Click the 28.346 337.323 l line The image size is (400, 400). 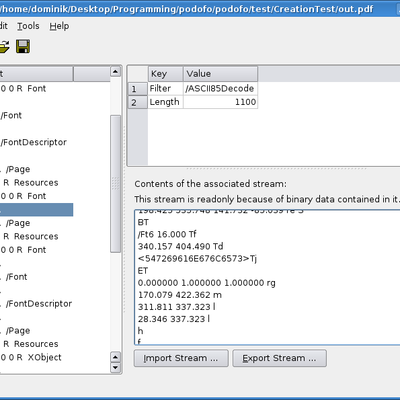point(174,319)
